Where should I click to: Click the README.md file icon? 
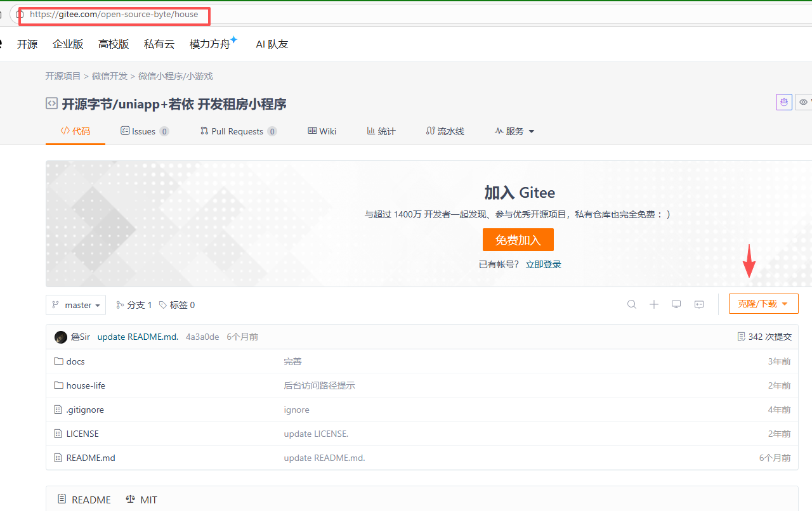(58, 458)
